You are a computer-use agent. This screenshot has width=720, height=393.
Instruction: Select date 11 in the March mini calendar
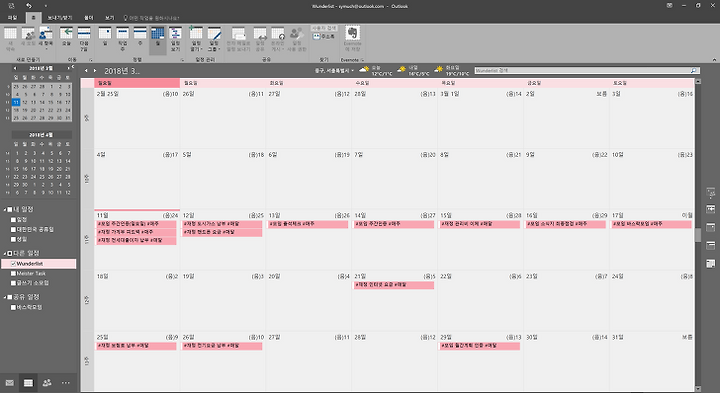point(16,102)
